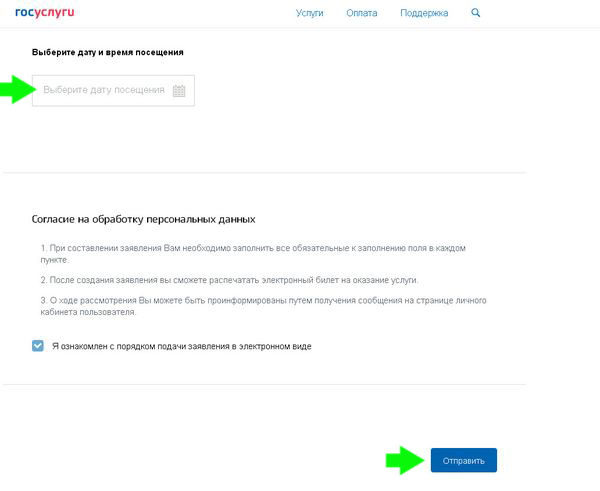Submit the form with Отправить

(464, 460)
